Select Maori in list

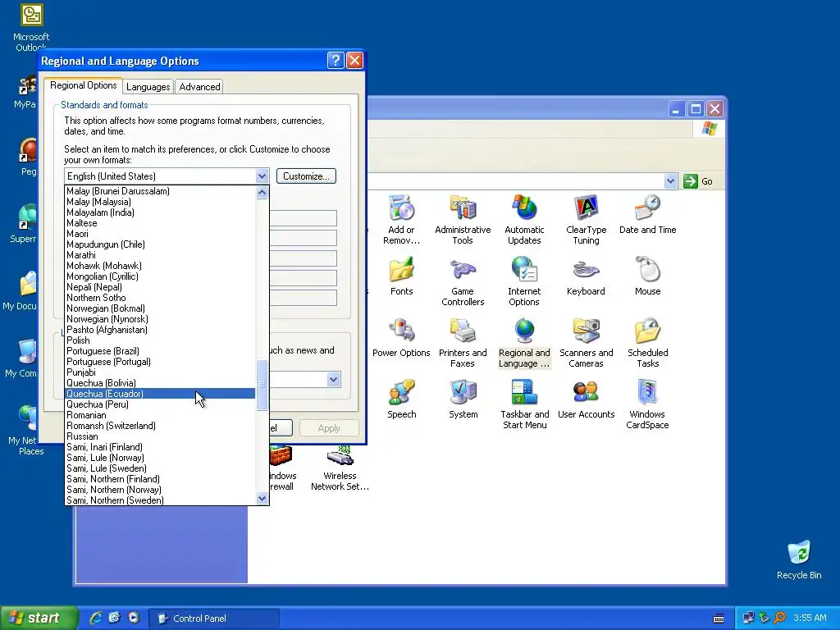tap(160, 234)
